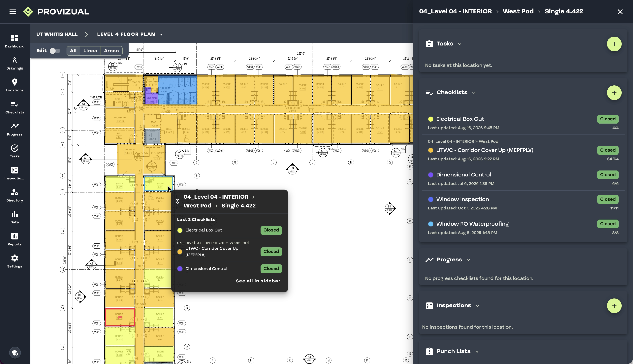Click Closed badge for UTWC Corridor in sidebar
Screen dimensions: 633x364
608,150
